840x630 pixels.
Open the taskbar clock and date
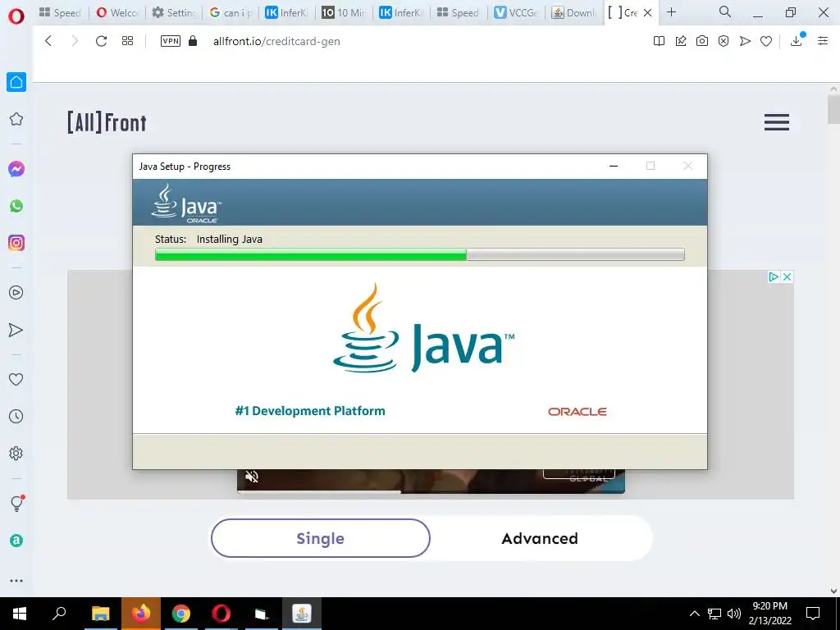coord(769,614)
